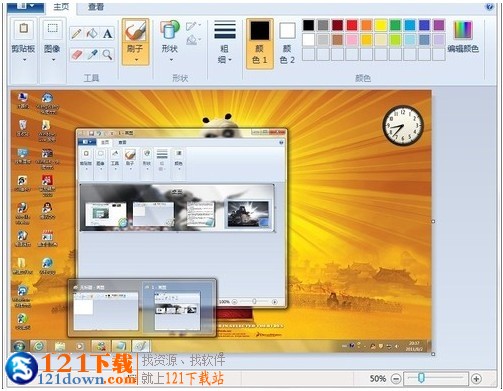The image size is (503, 391).
Task: Pick the Color picker eyedropper tool
Action: tap(92, 55)
